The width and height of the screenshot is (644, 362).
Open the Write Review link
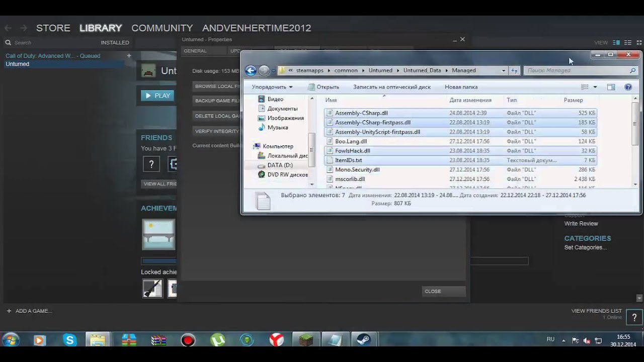pyautogui.click(x=581, y=224)
